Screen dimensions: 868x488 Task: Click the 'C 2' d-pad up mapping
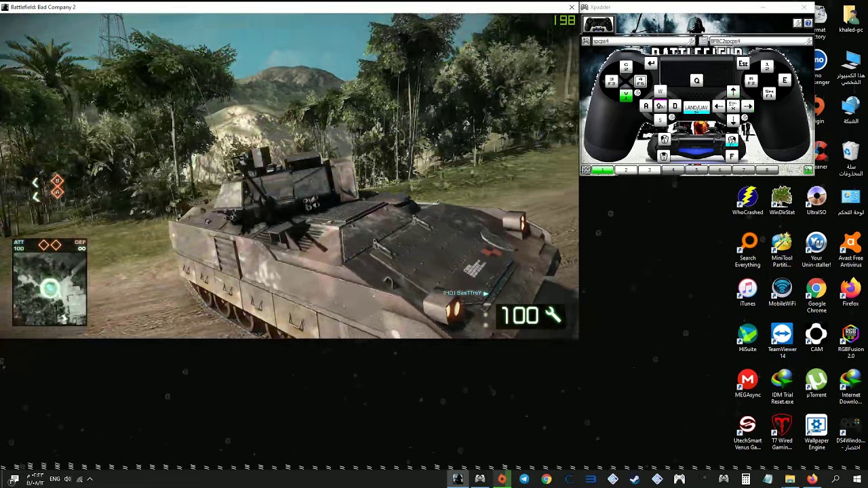626,66
